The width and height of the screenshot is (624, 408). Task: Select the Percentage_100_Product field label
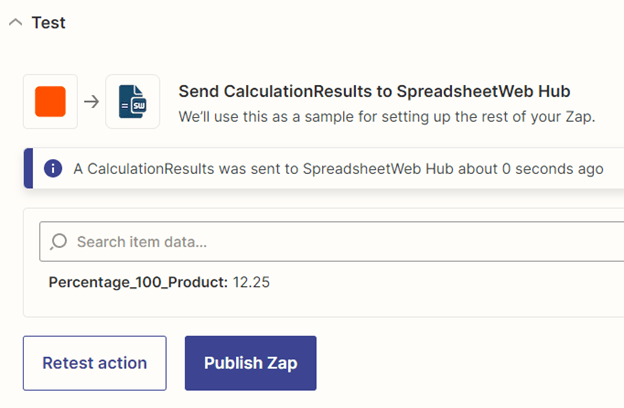tap(138, 282)
